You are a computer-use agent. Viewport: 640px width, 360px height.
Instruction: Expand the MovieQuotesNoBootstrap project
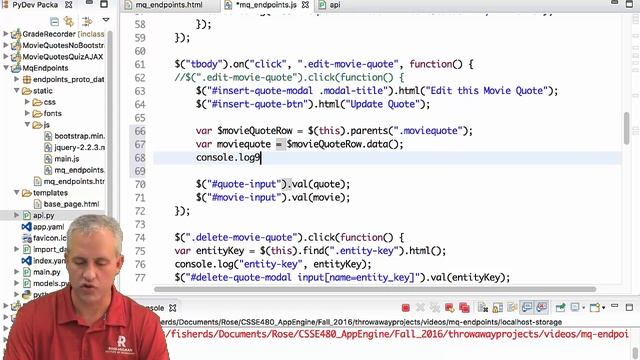(6, 45)
